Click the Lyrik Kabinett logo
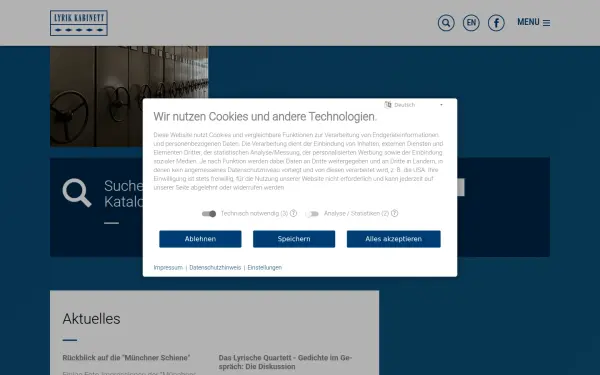 79,23
